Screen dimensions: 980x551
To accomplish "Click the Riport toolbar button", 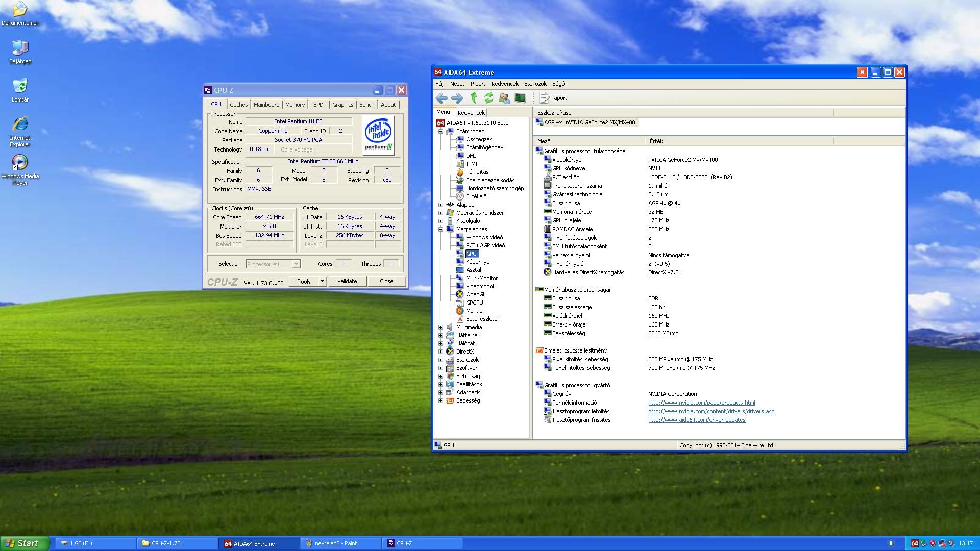I will [x=554, y=98].
